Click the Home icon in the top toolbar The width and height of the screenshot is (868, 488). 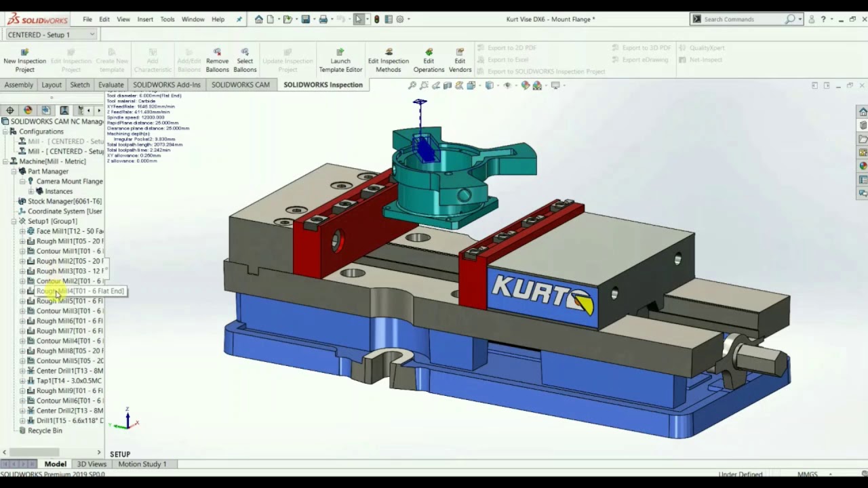pyautogui.click(x=259, y=19)
